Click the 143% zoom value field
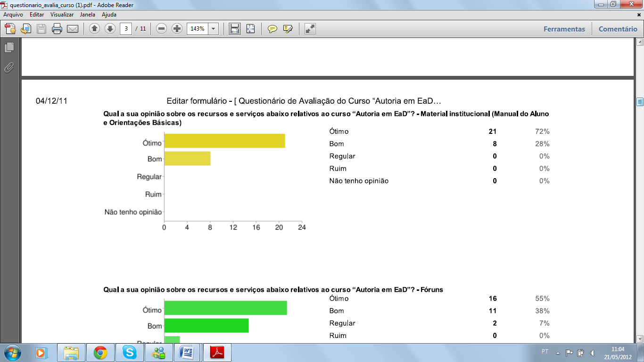Image resolution: width=644 pixels, height=362 pixels. [197, 29]
